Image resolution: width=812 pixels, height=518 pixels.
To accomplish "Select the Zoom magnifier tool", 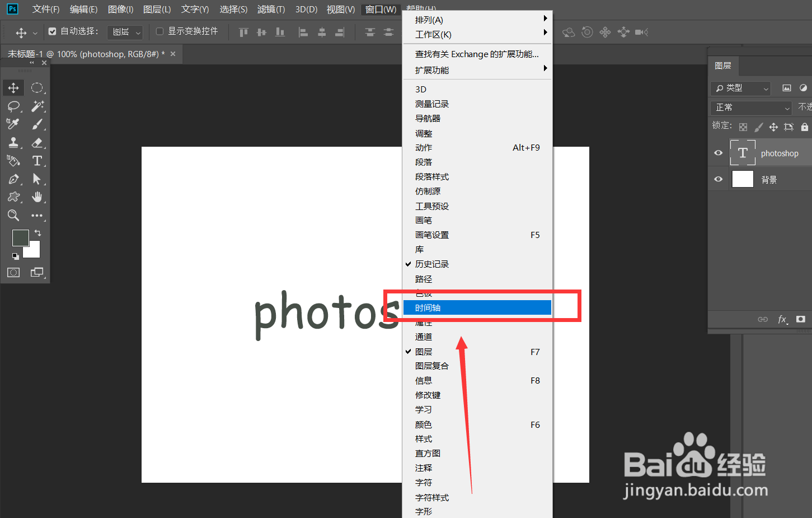I will click(x=13, y=216).
